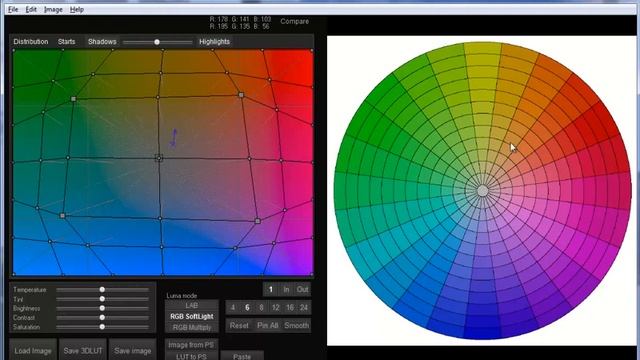Image resolution: width=640 pixels, height=360 pixels.
Task: Set grid size to 6
Action: pos(247,307)
